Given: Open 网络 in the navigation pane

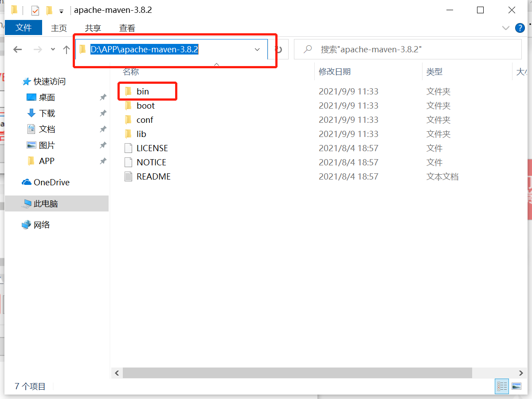Looking at the screenshot, I should [42, 225].
